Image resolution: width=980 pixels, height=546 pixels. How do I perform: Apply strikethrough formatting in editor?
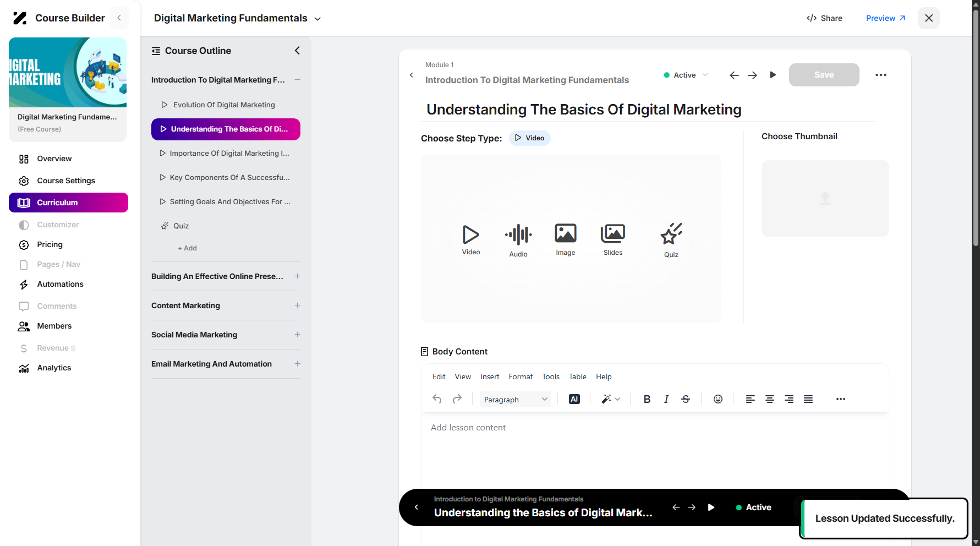point(686,399)
